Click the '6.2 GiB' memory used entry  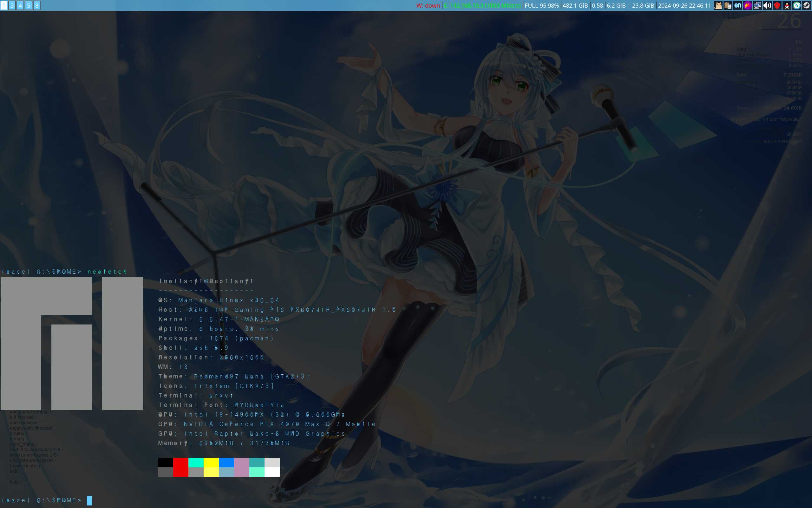(x=616, y=5)
